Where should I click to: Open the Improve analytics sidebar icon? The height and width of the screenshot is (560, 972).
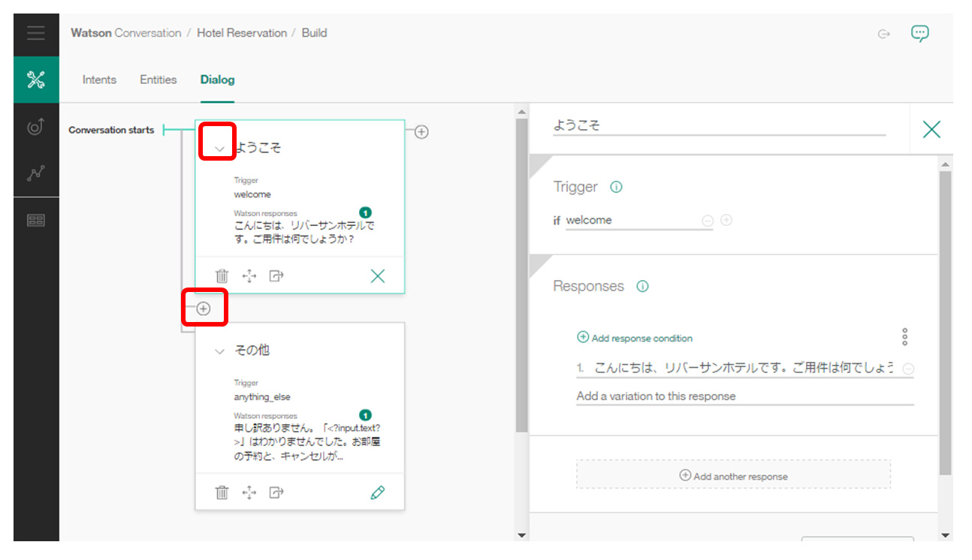tap(36, 173)
